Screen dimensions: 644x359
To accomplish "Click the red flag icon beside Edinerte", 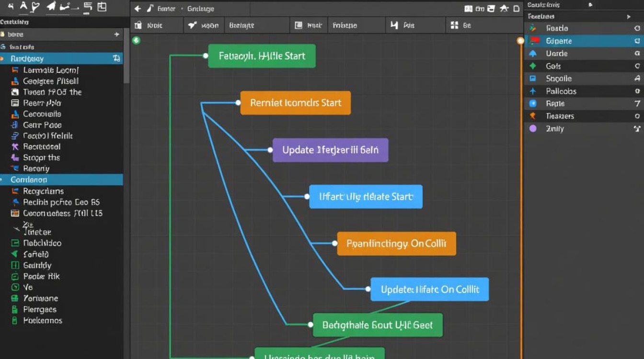I will (x=534, y=41).
